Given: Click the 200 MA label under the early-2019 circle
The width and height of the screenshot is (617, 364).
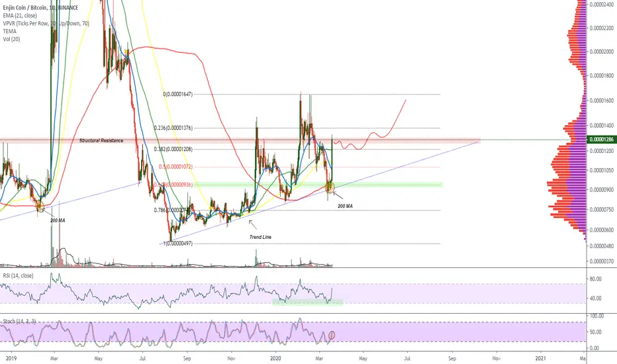Looking at the screenshot, I should pyautogui.click(x=58, y=220).
